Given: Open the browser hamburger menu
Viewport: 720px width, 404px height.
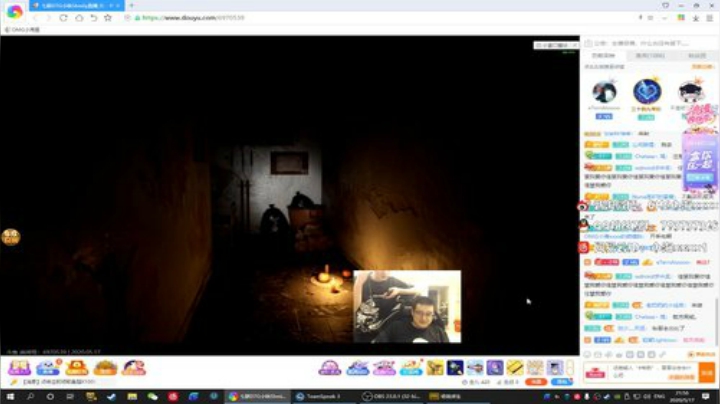Looking at the screenshot, I should [x=710, y=18].
